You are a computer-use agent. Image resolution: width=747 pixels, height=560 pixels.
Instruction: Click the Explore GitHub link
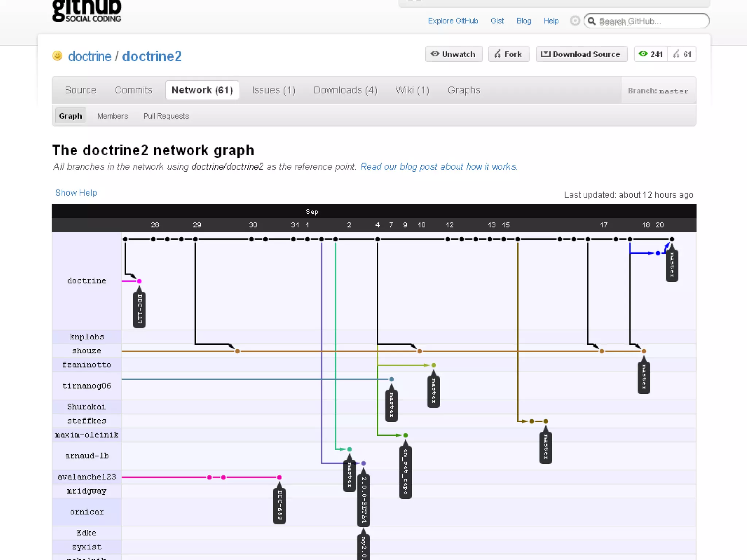453,21
